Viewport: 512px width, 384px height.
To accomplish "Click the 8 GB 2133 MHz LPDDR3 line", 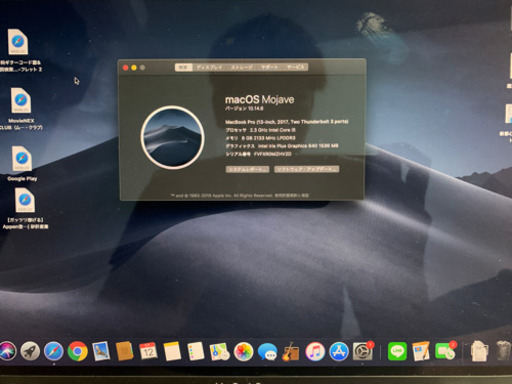I will coord(260,138).
